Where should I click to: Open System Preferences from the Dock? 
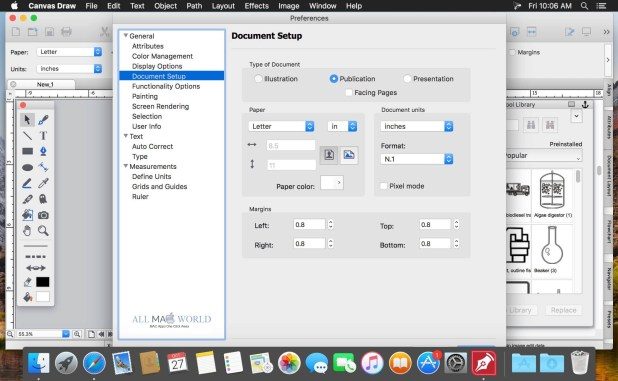pos(456,363)
